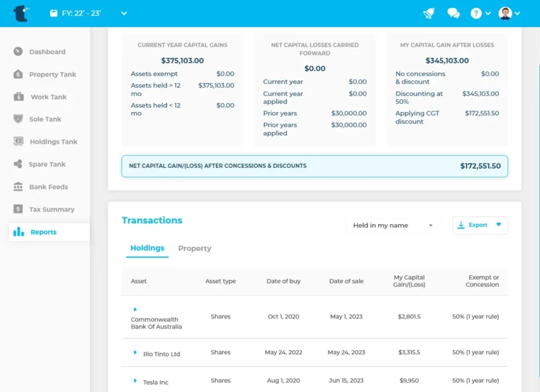
Task: Click the app logo in top-left corner
Action: [x=21, y=13]
